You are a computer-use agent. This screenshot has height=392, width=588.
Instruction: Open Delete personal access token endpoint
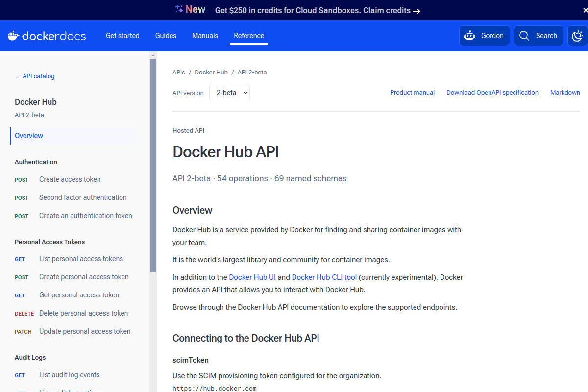click(x=83, y=313)
